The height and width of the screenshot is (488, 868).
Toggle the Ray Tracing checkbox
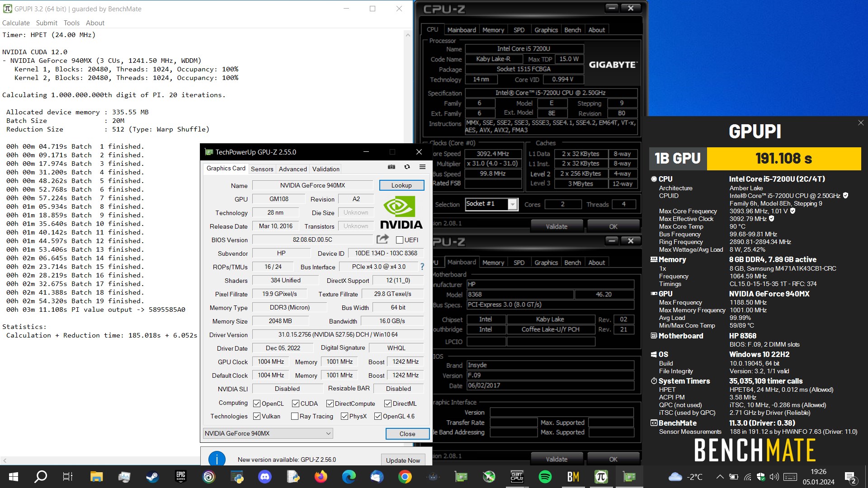(x=295, y=416)
